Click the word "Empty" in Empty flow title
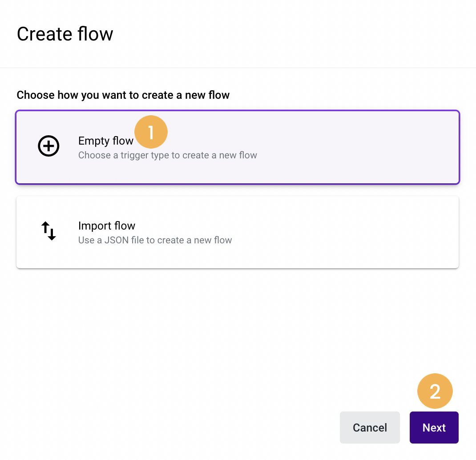The image size is (476, 460). click(x=94, y=141)
